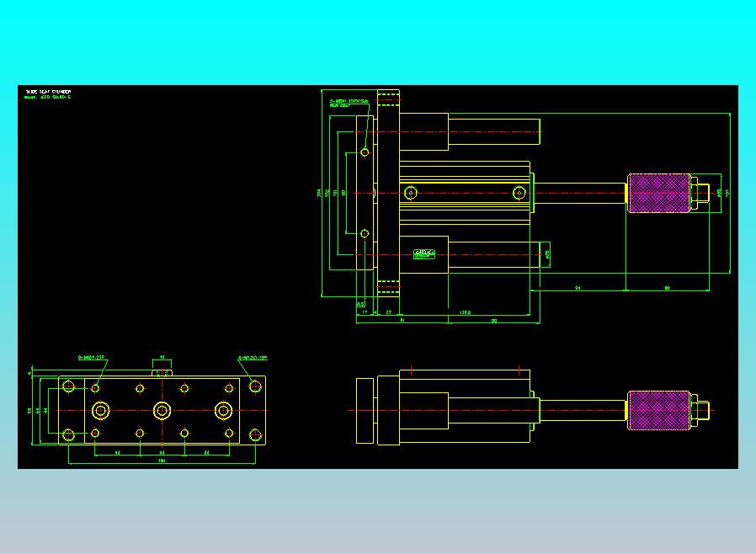The width and height of the screenshot is (756, 554).
Task: Select the 94 rod extension dimension
Action: coord(578,288)
